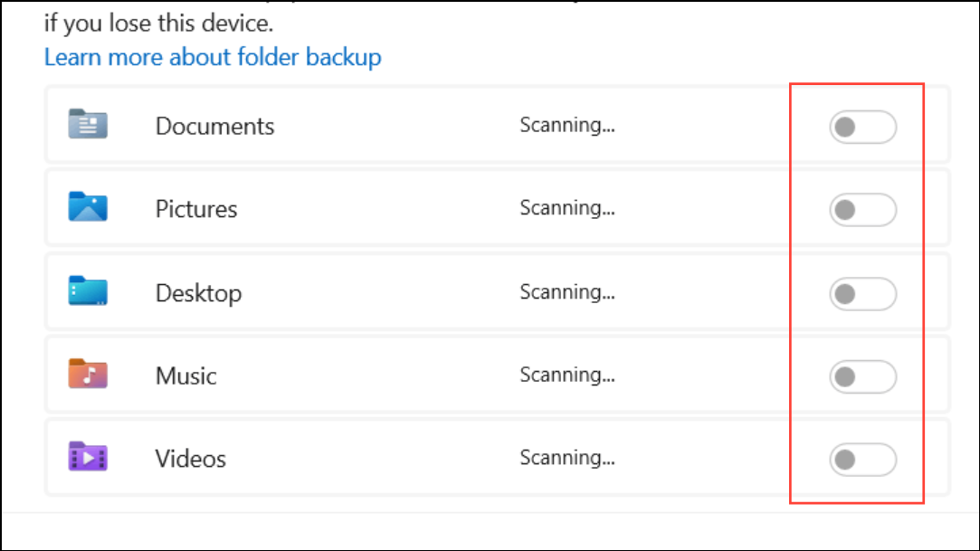
Task: Select the Music label text
Action: (186, 376)
